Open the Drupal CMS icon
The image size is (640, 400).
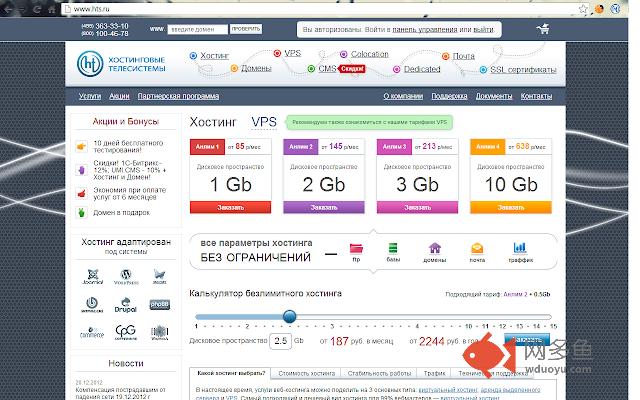coord(125,305)
